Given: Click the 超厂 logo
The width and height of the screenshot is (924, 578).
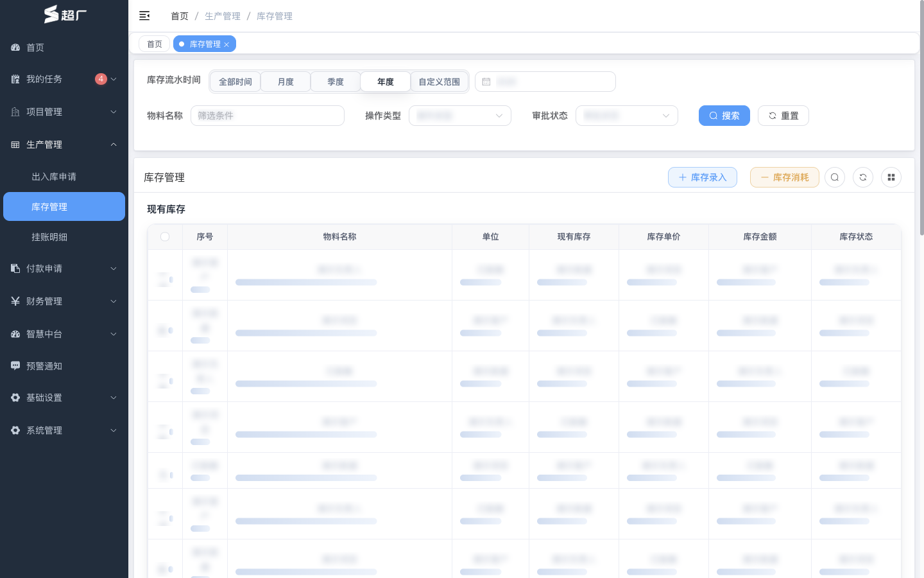Looking at the screenshot, I should coord(64,14).
